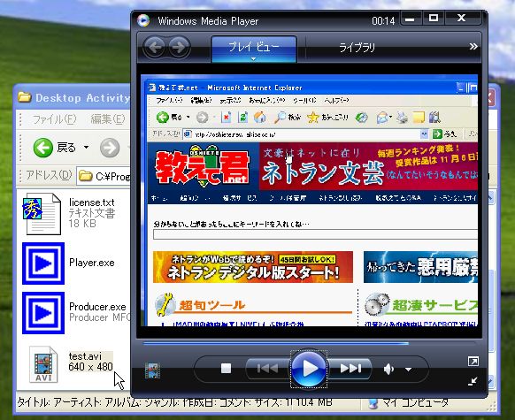Switch Media Player to full screen view
The width and height of the screenshot is (515, 420).
(473, 362)
